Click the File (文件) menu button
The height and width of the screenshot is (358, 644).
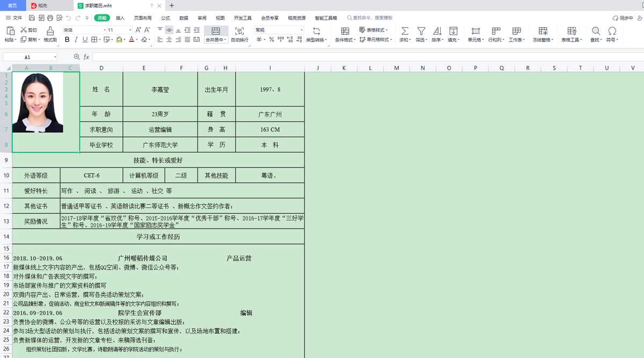pos(14,18)
